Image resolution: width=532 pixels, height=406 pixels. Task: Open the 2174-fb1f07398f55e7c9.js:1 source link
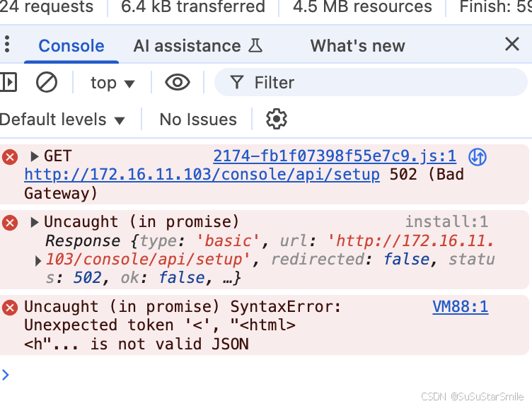pos(335,156)
